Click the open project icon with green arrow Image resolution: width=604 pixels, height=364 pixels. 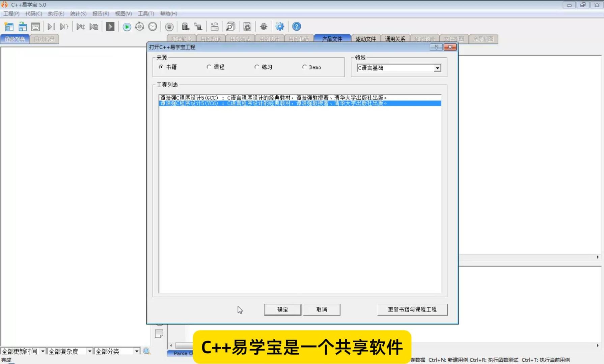click(x=23, y=27)
